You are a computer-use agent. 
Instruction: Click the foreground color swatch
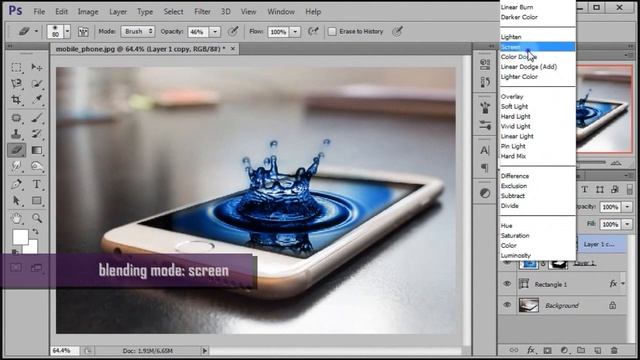20,237
